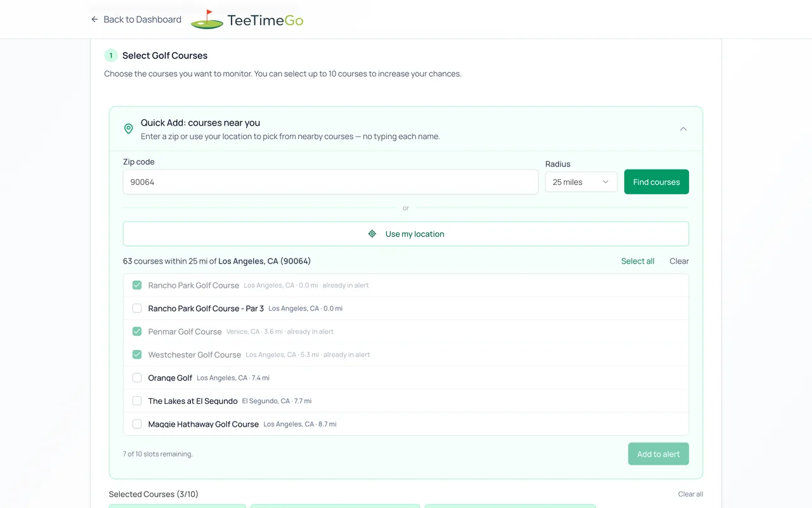Check Rancho Park Golf Course - Par 3
812x508 pixels.
137,309
